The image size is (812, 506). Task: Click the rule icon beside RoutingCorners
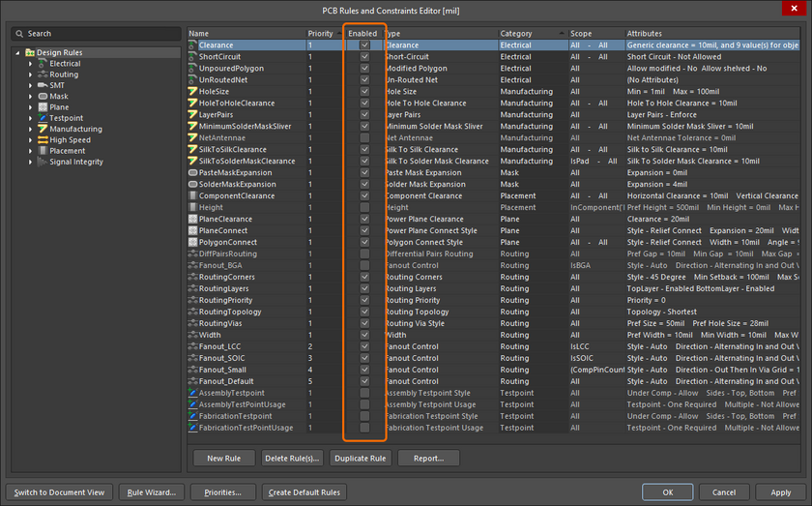(193, 278)
